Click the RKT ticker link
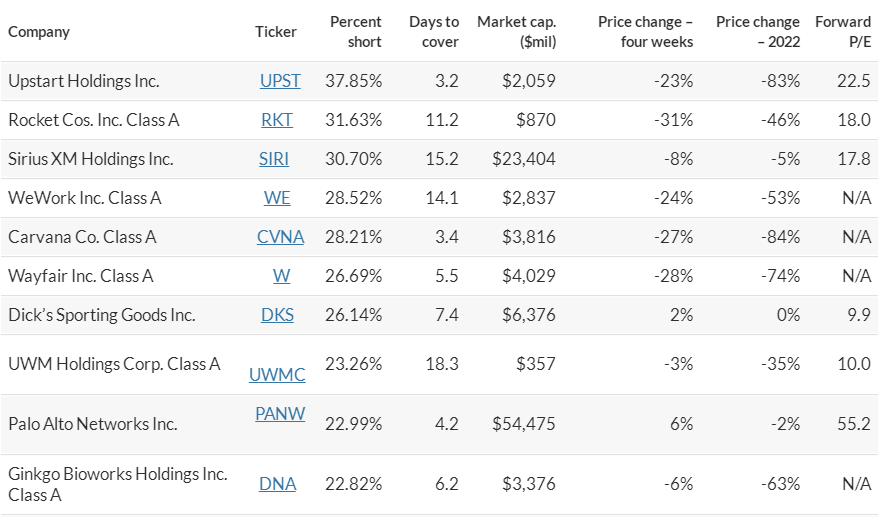The height and width of the screenshot is (517, 882). coord(277,120)
